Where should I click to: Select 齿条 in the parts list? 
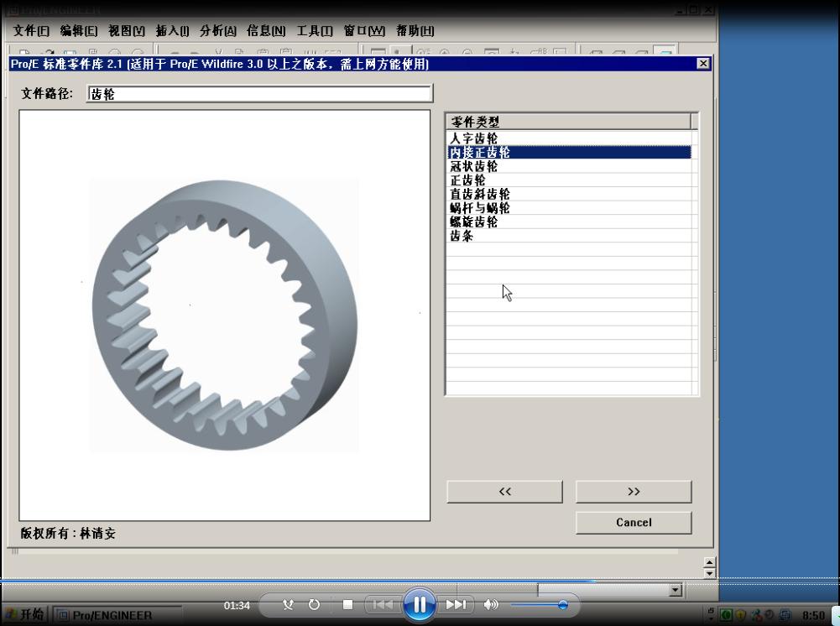pos(569,236)
